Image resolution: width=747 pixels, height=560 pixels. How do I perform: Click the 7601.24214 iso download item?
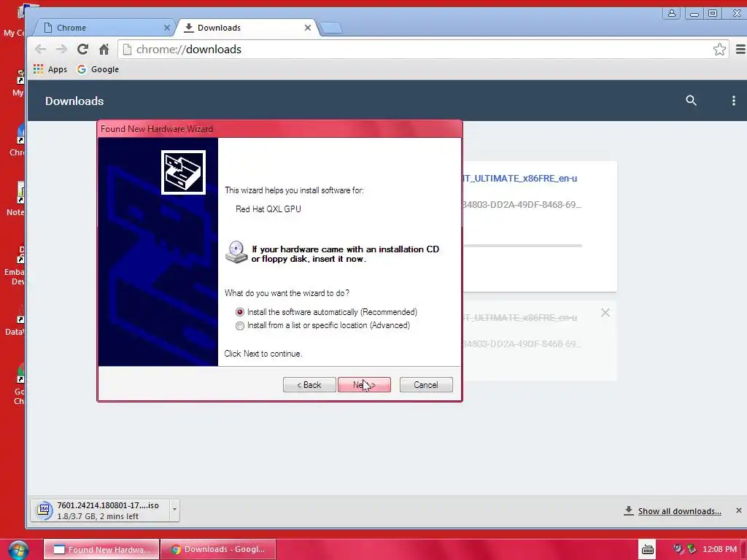click(x=100, y=510)
